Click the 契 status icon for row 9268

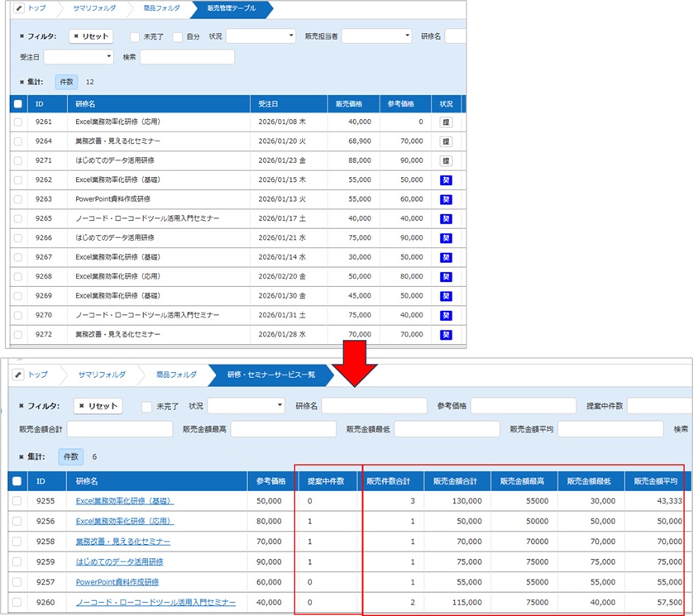[x=446, y=276]
